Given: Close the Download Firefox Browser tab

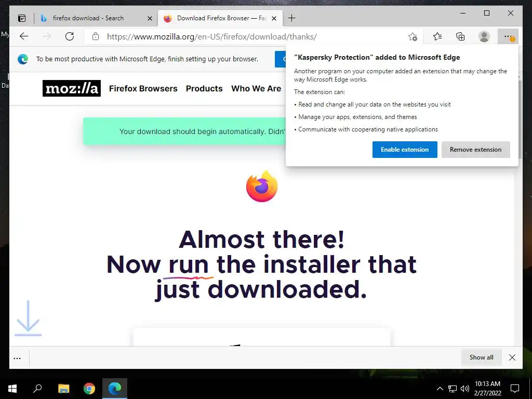Looking at the screenshot, I should tap(274, 18).
